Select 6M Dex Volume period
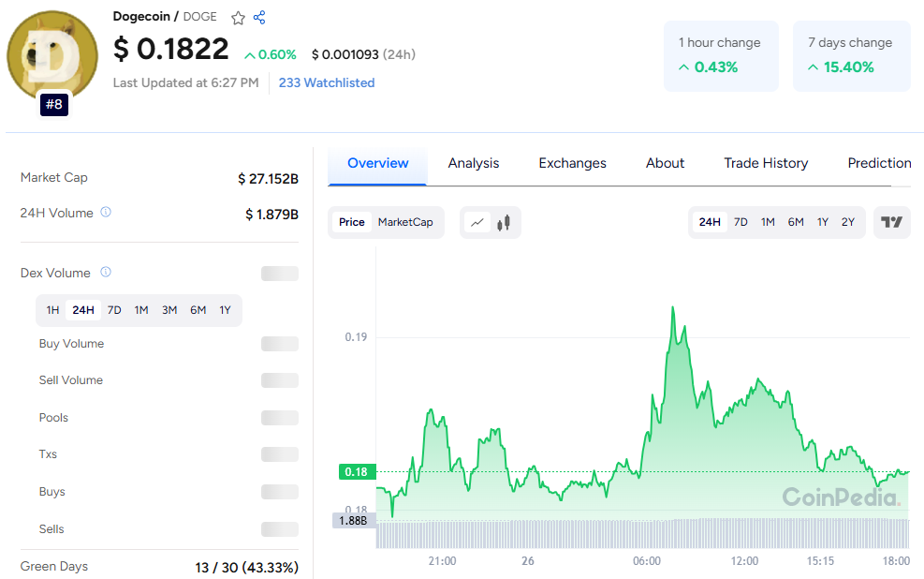Image resolution: width=924 pixels, height=579 pixels. click(198, 310)
